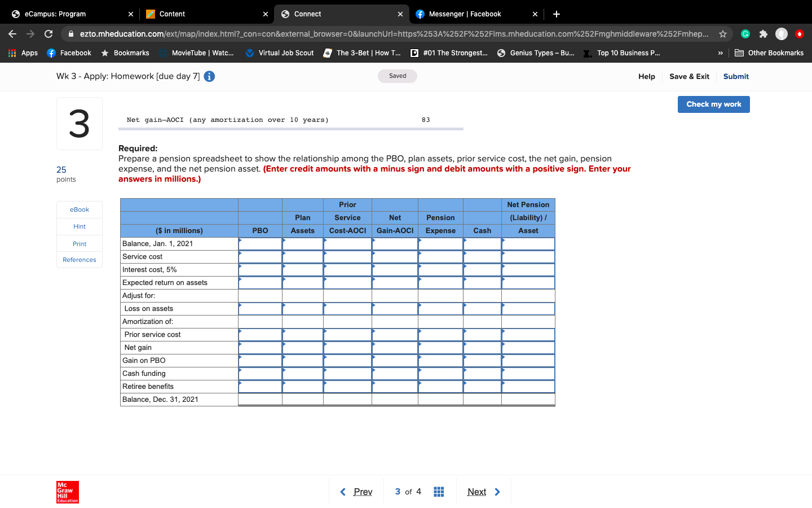Open the eBook resource
This screenshot has height=508, width=812.
point(80,209)
